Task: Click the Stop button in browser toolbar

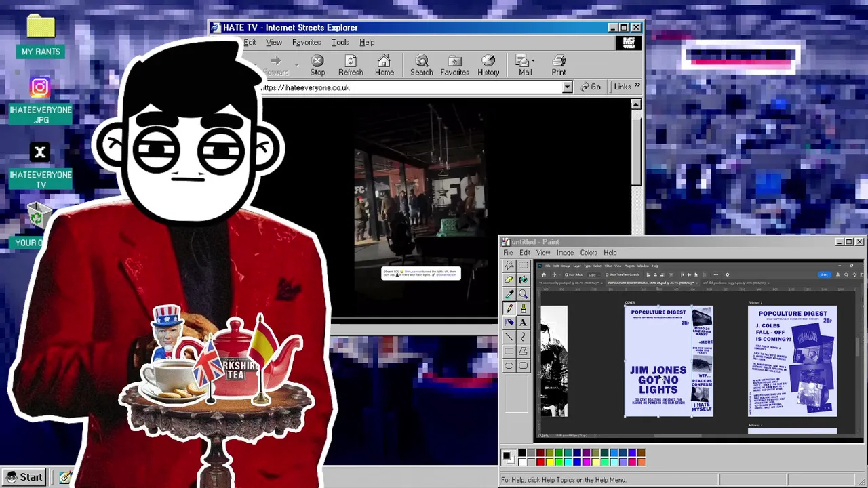Action: 317,65
